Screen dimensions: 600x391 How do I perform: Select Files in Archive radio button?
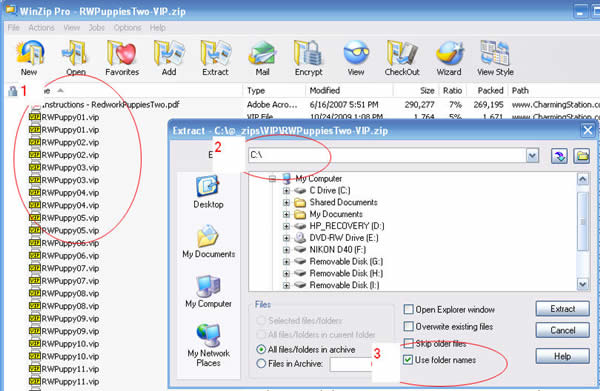coord(261,363)
